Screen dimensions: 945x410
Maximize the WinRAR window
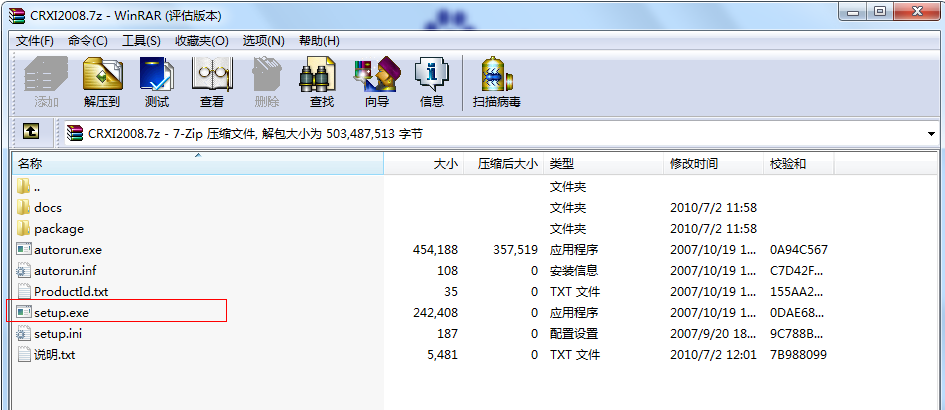pos(881,11)
